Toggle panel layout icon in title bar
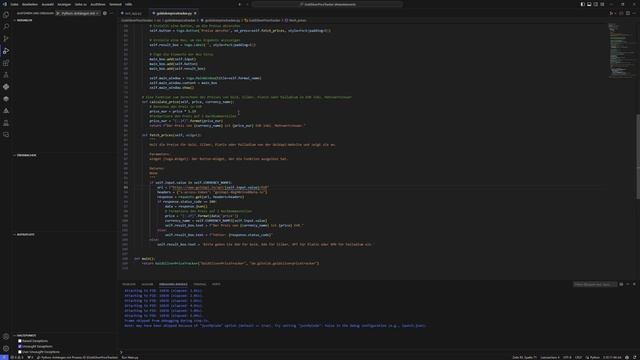The width and height of the screenshot is (640, 360). point(589,4)
